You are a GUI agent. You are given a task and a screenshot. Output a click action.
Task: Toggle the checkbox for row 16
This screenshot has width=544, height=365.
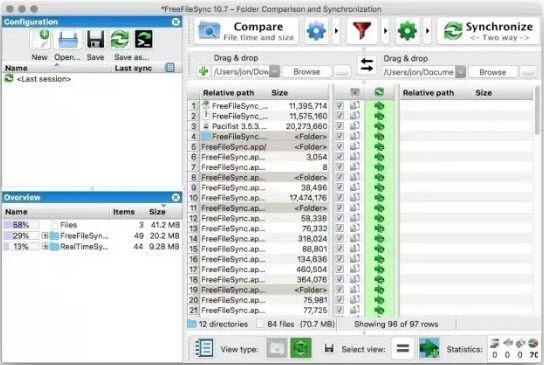pyautogui.click(x=340, y=259)
